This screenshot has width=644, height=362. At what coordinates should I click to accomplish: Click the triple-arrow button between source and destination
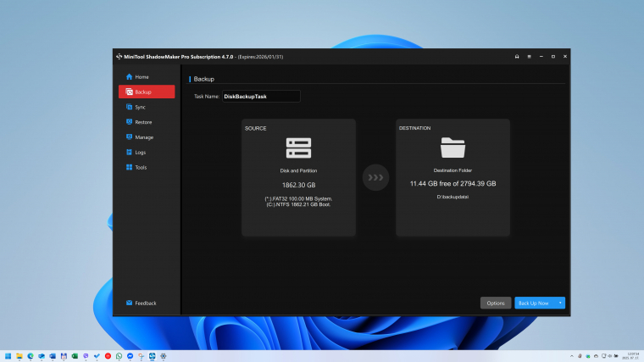pyautogui.click(x=375, y=177)
